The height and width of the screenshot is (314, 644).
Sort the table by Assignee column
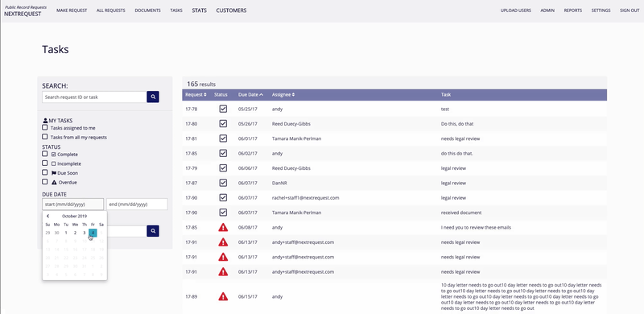point(283,94)
